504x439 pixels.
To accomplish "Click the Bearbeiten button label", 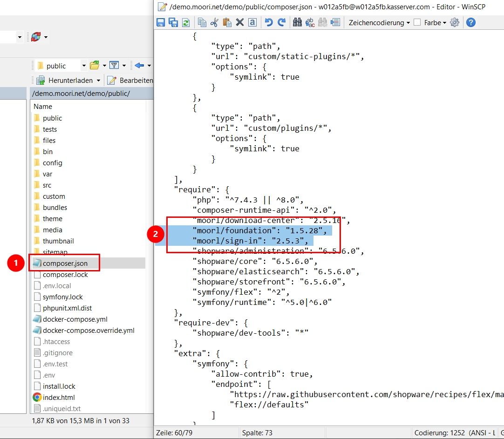I will pyautogui.click(x=136, y=80).
